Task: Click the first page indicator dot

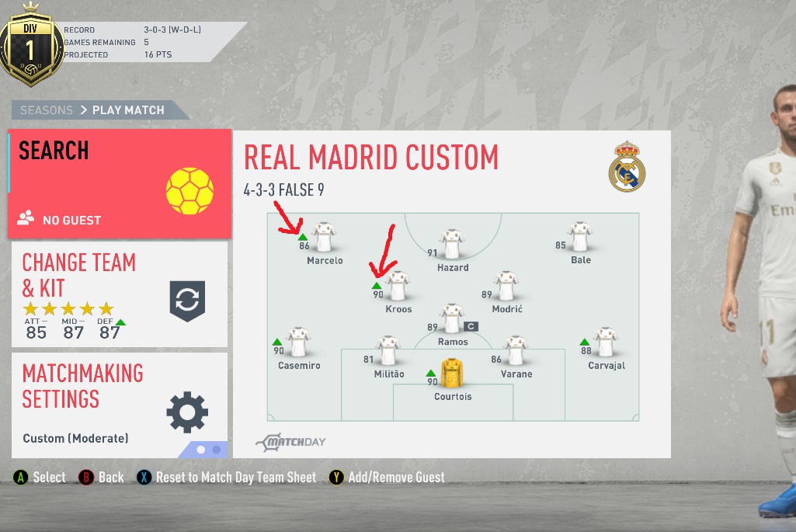Action: coord(201,450)
